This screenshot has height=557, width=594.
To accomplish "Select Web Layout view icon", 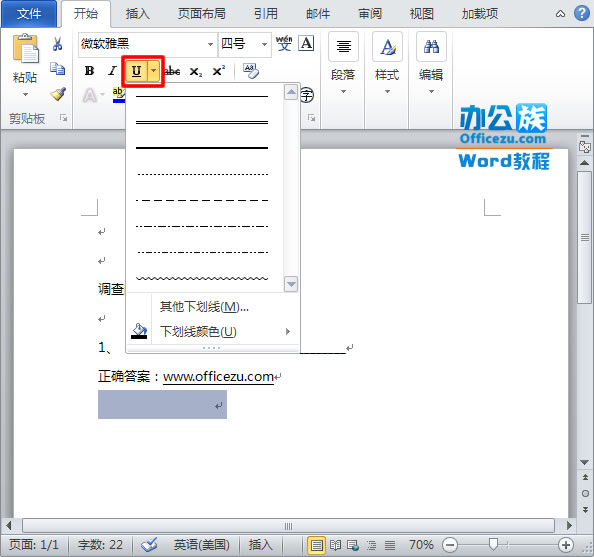I will coord(353,546).
